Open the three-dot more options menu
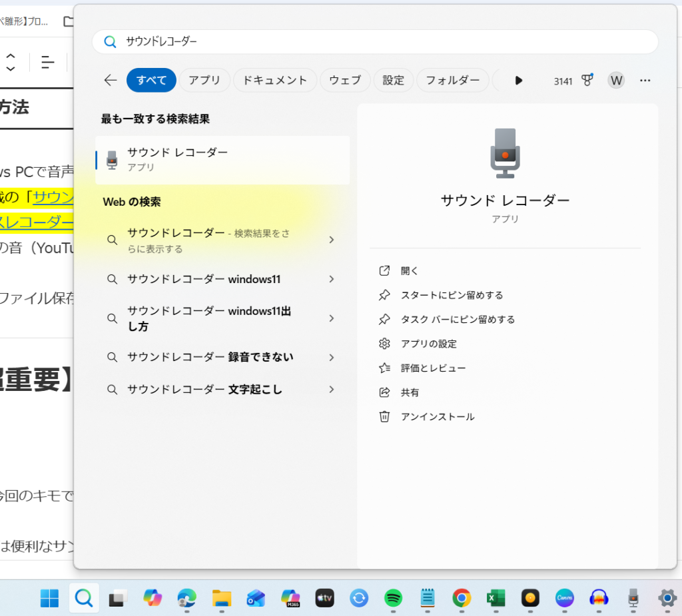Image resolution: width=682 pixels, height=616 pixels. click(x=645, y=80)
